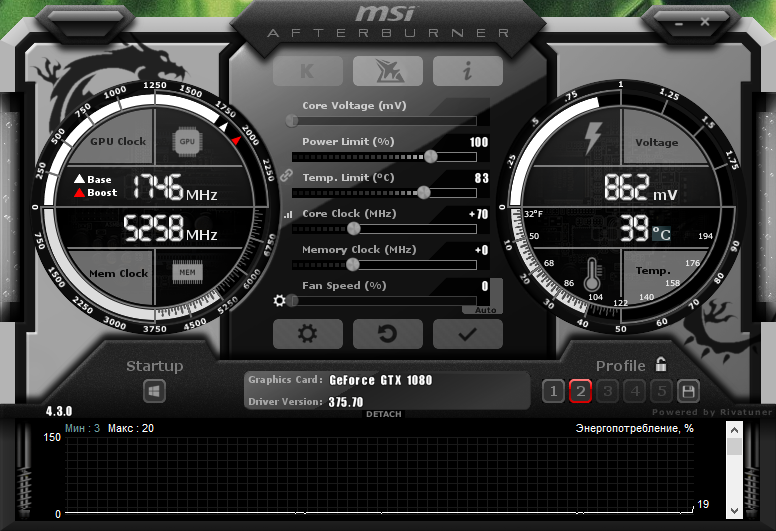The height and width of the screenshot is (531, 776).
Task: Minimize the Afterburner window
Action: pyautogui.click(x=679, y=23)
